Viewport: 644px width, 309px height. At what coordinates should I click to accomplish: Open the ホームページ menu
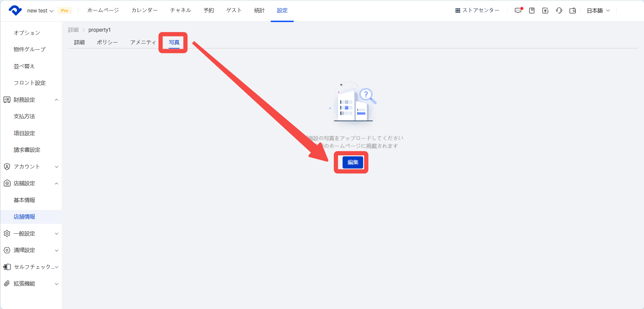pos(103,10)
